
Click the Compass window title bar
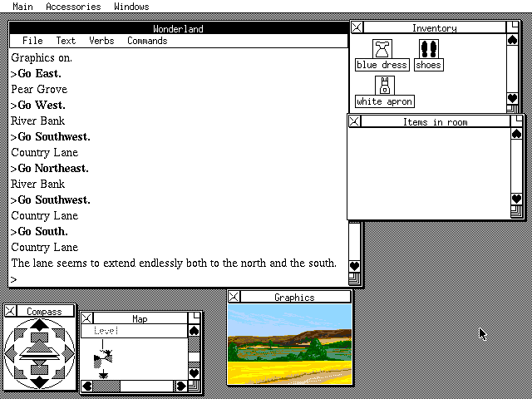(45, 311)
